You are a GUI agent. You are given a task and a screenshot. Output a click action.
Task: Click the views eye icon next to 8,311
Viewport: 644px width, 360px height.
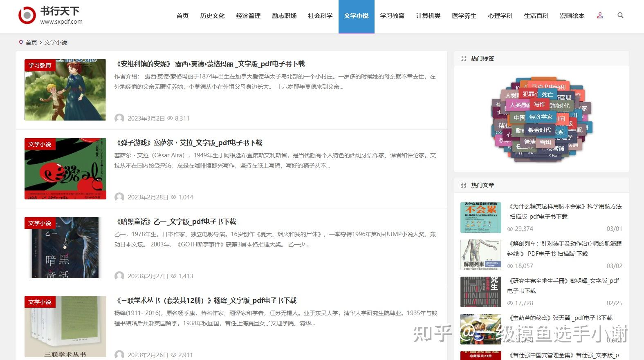[x=170, y=119]
